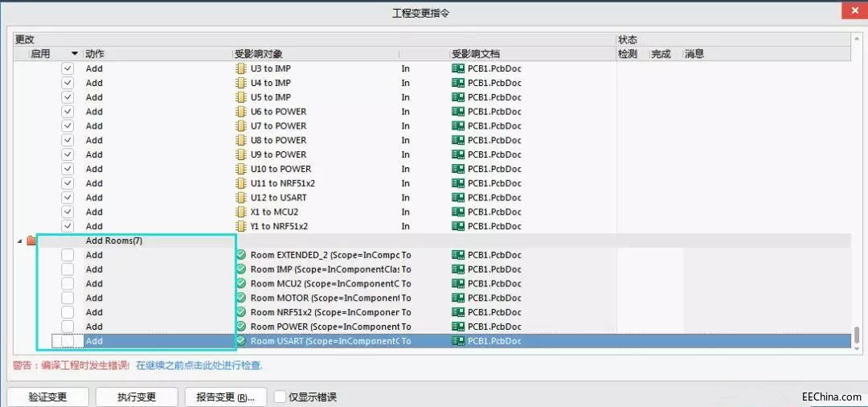The width and height of the screenshot is (868, 407).
Task: Check the 仅显示错误 checkbox
Action: (x=280, y=397)
